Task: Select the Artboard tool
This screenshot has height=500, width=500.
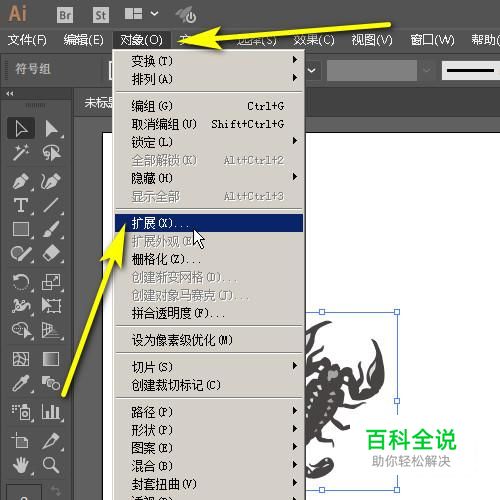Action: pyautogui.click(x=21, y=441)
